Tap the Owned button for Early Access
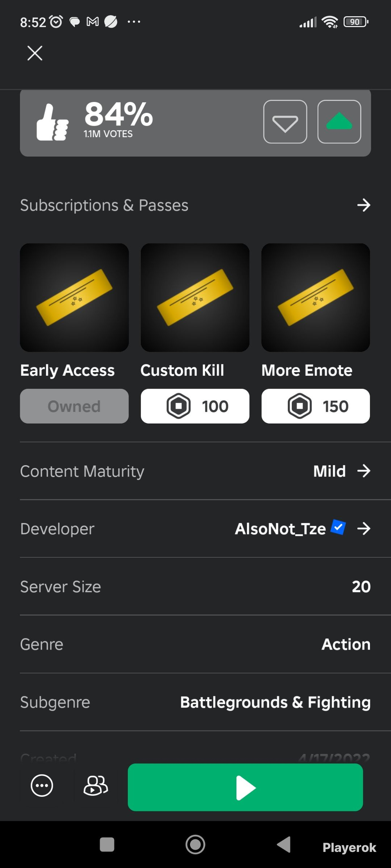Screen dimensions: 391x868 [74, 406]
